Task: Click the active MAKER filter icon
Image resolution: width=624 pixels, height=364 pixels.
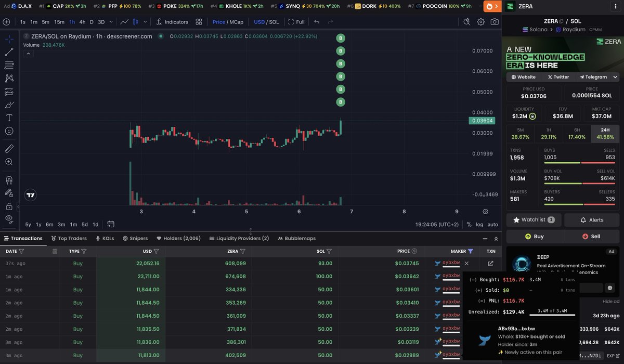Action: [471, 251]
